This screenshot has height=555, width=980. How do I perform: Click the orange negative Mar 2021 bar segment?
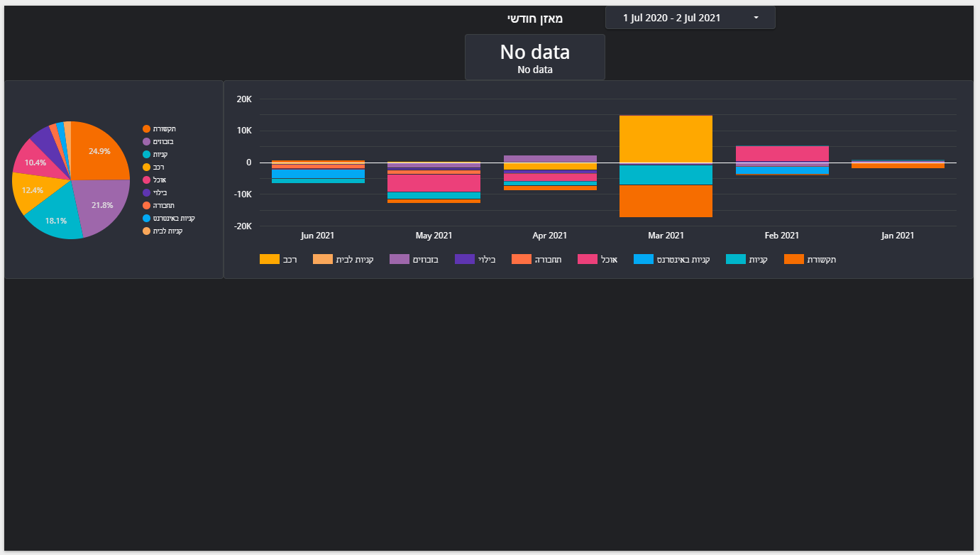tap(666, 201)
